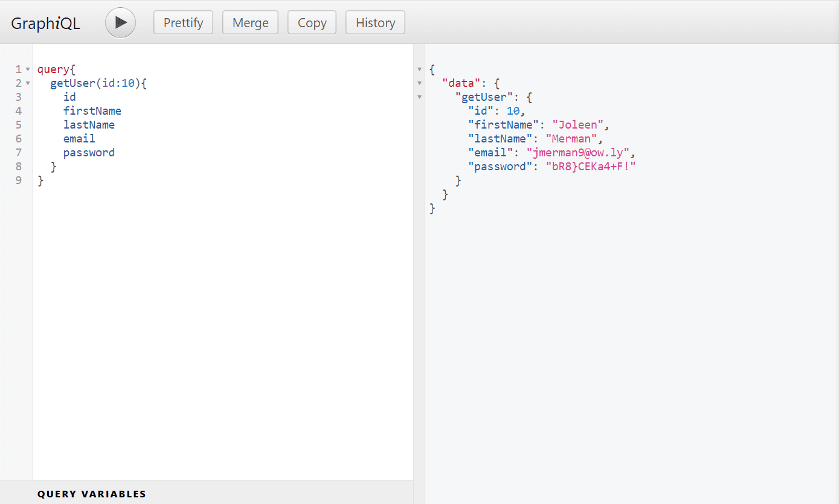Collapse the outer JSON object in the results pane
The height and width of the screenshot is (504, 839).
[419, 69]
